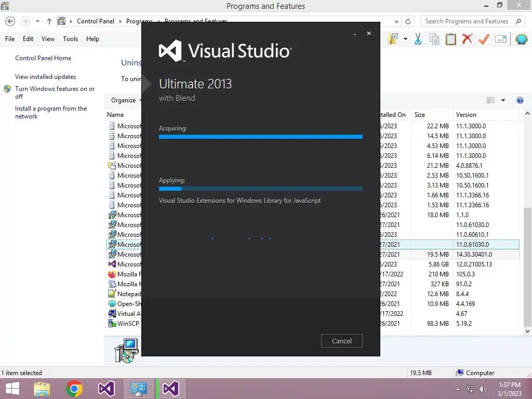Expand the view options dropdown arrow
The width and height of the screenshot is (532, 399).
(x=503, y=100)
